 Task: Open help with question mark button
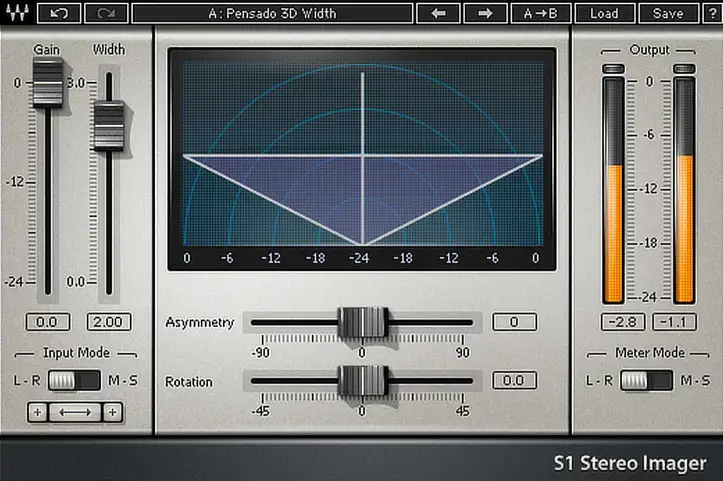(712, 13)
